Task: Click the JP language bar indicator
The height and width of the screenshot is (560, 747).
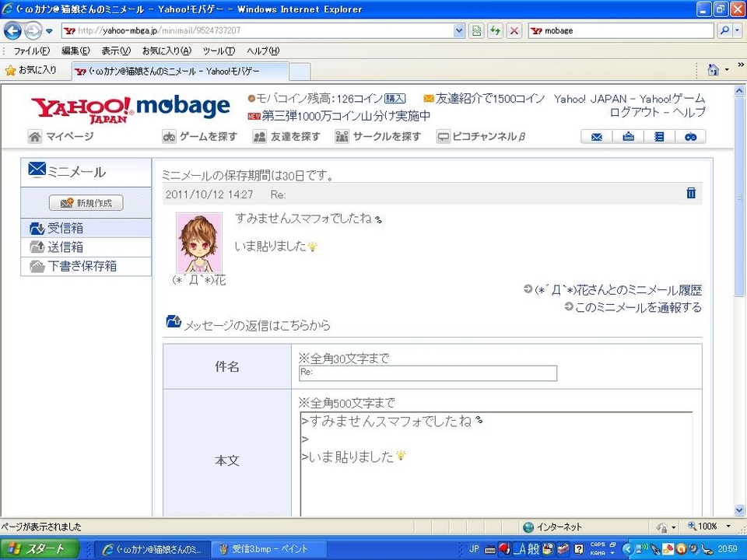Action: point(474,549)
